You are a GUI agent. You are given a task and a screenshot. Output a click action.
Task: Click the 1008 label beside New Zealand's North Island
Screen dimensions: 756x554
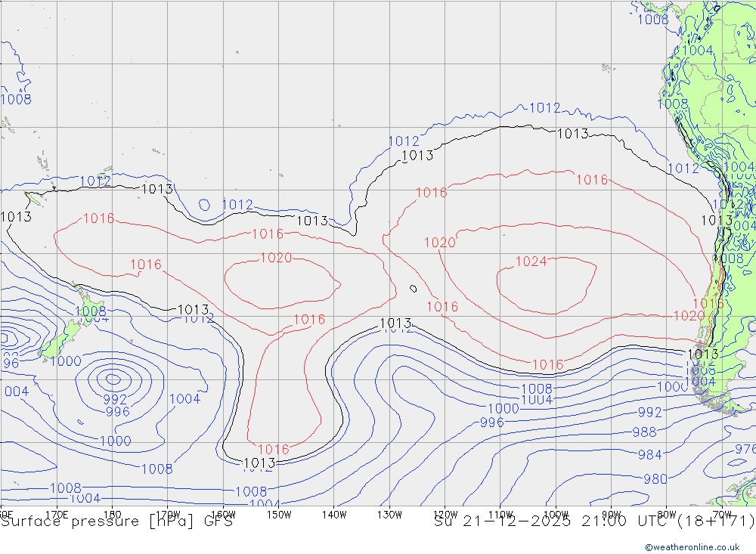(x=91, y=311)
